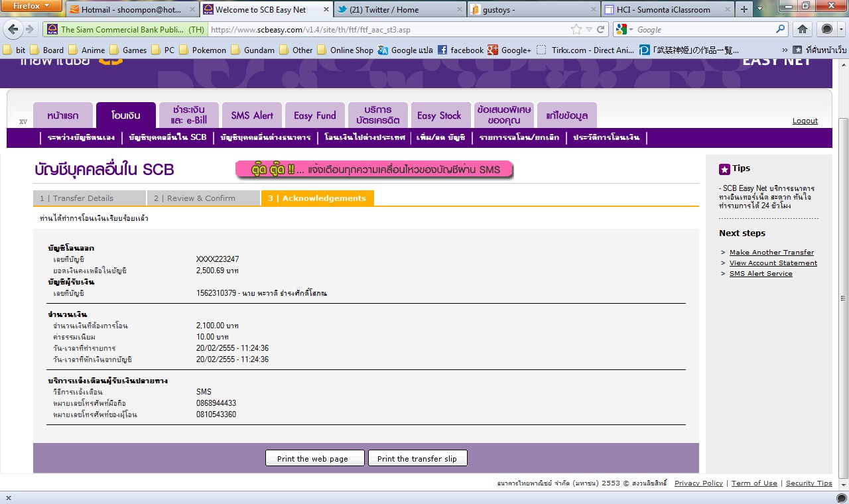The height and width of the screenshot is (504, 849).
Task: Go to the browser Home page
Action: click(x=803, y=29)
